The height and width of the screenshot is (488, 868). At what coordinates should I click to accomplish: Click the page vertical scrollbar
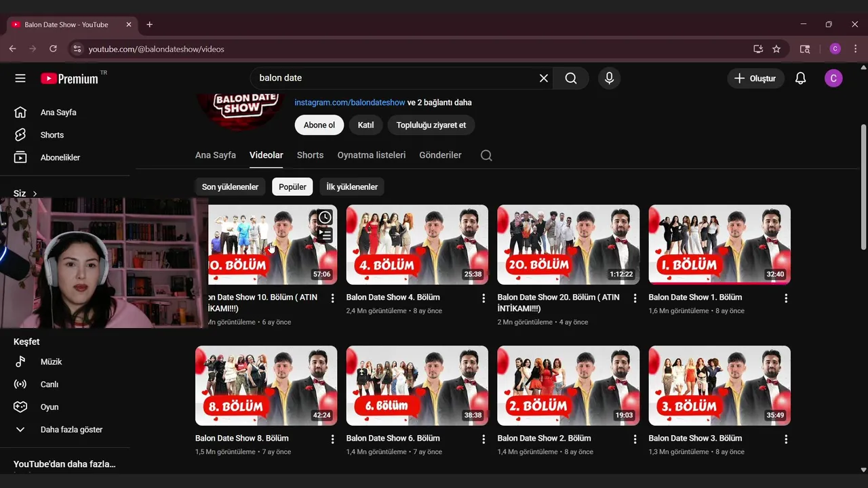(x=863, y=187)
